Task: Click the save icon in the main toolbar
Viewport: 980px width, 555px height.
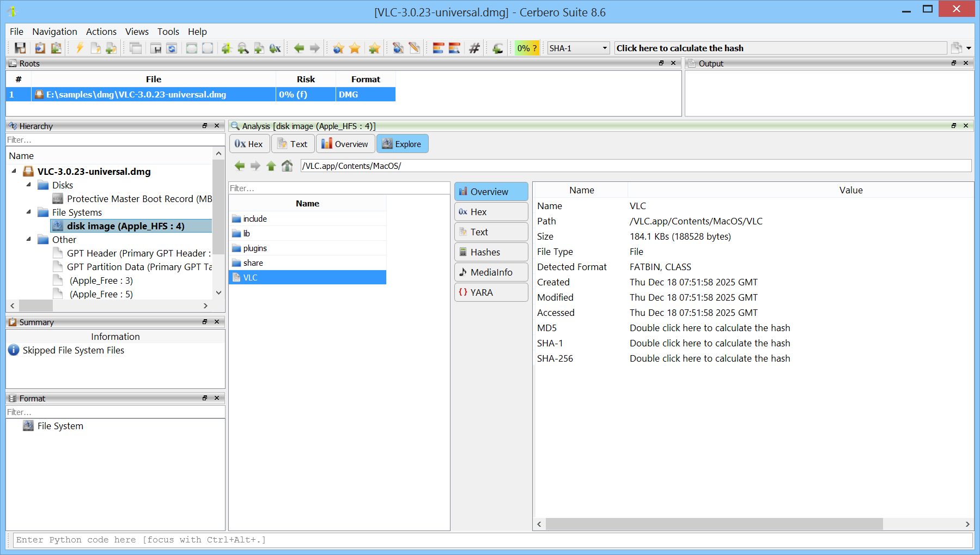Action: click(20, 48)
